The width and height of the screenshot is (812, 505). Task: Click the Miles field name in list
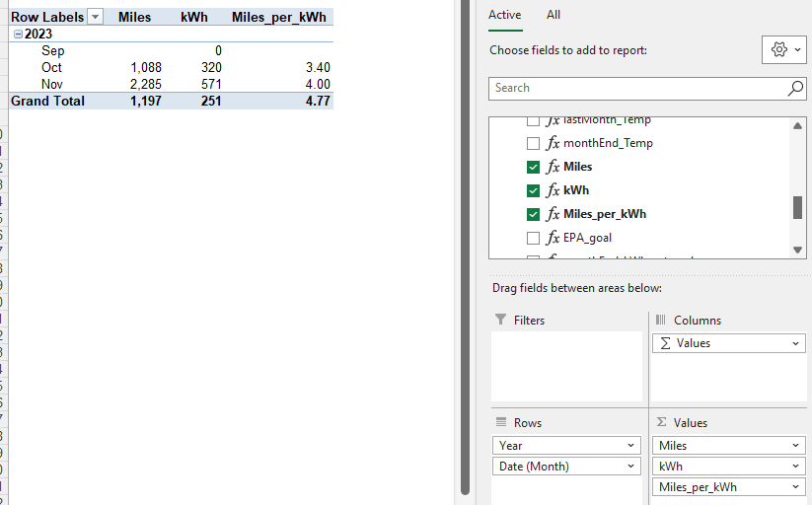[577, 167]
